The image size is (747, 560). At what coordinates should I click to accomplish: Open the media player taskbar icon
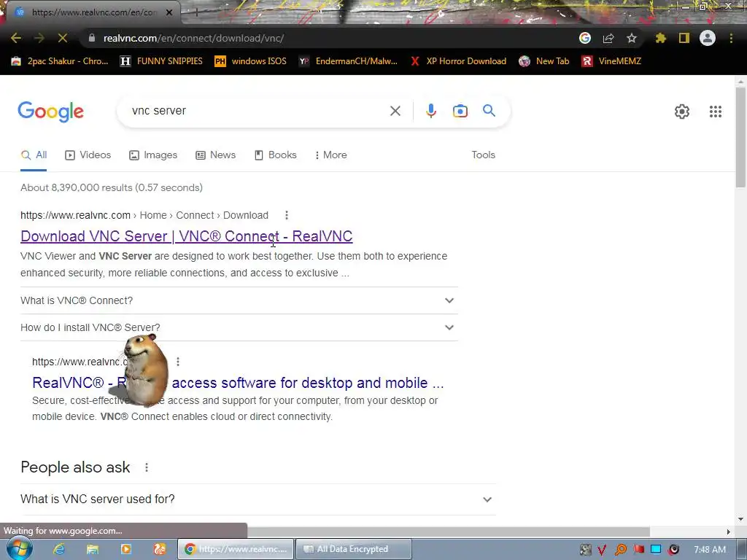126,549
